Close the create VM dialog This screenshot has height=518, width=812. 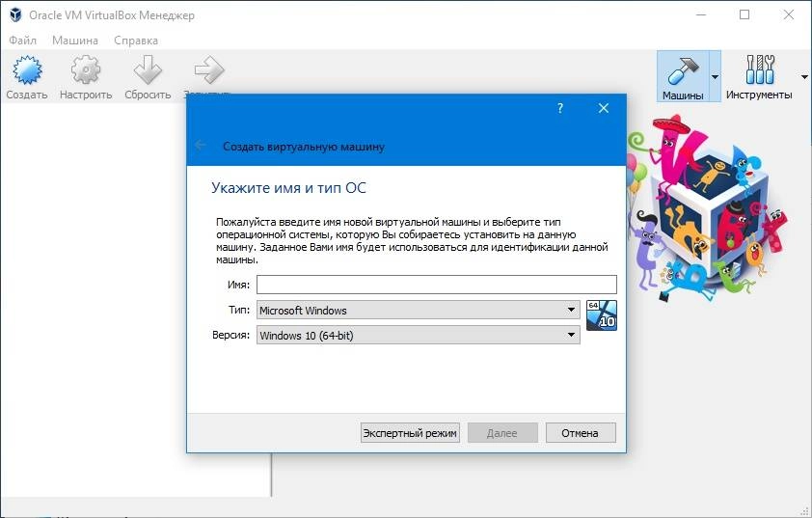pyautogui.click(x=604, y=108)
